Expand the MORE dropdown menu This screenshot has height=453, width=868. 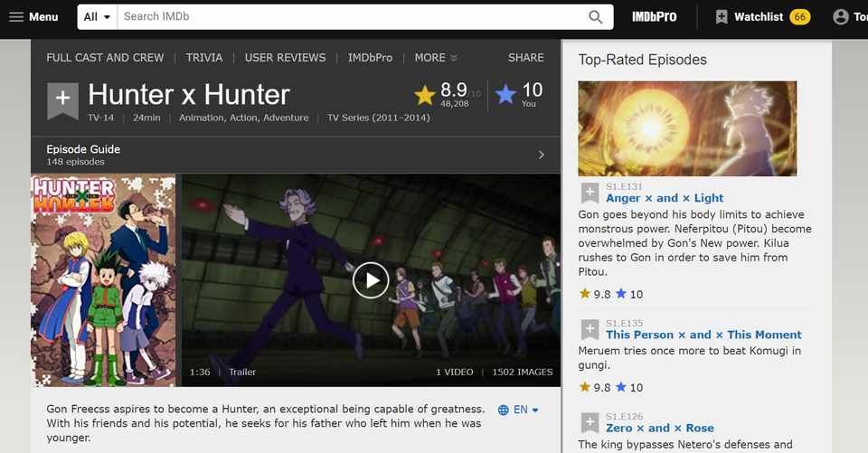tap(436, 58)
